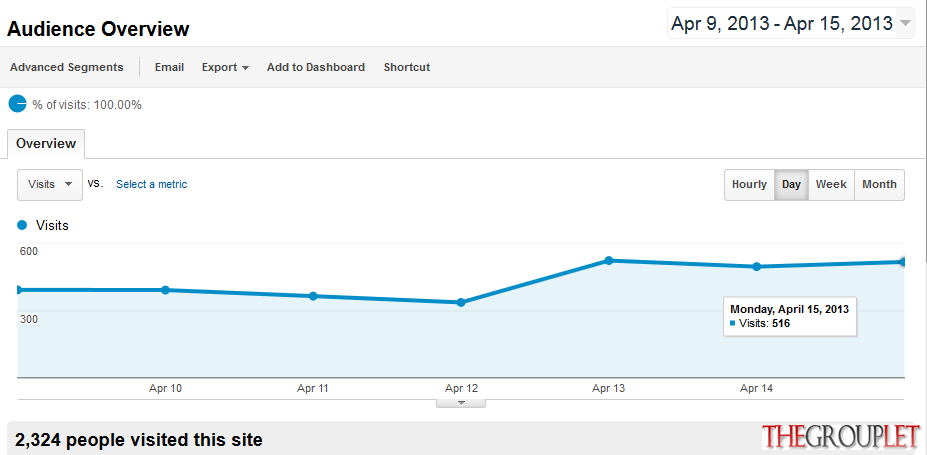Click the Apr 12 data point
Image resolution: width=927 pixels, height=455 pixels.
pyautogui.click(x=461, y=303)
